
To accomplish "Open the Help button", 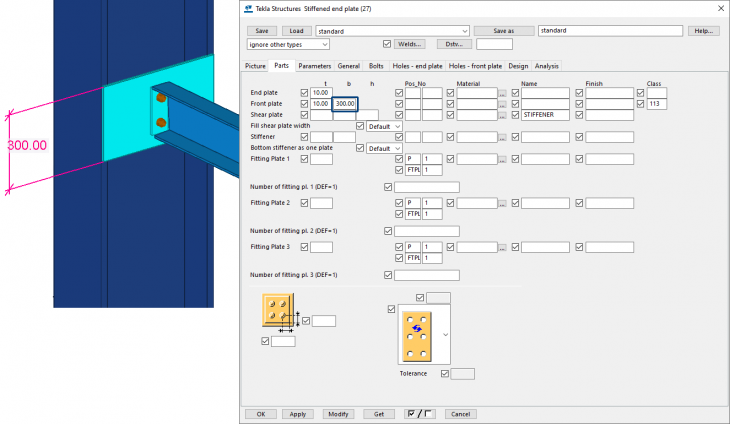I will click(x=703, y=31).
